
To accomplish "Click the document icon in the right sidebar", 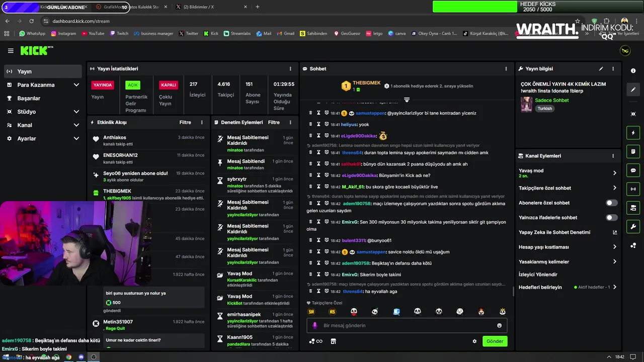I will (633, 151).
